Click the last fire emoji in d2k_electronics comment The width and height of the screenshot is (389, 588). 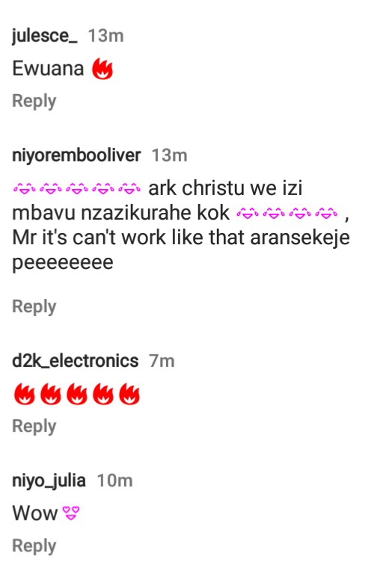129,394
